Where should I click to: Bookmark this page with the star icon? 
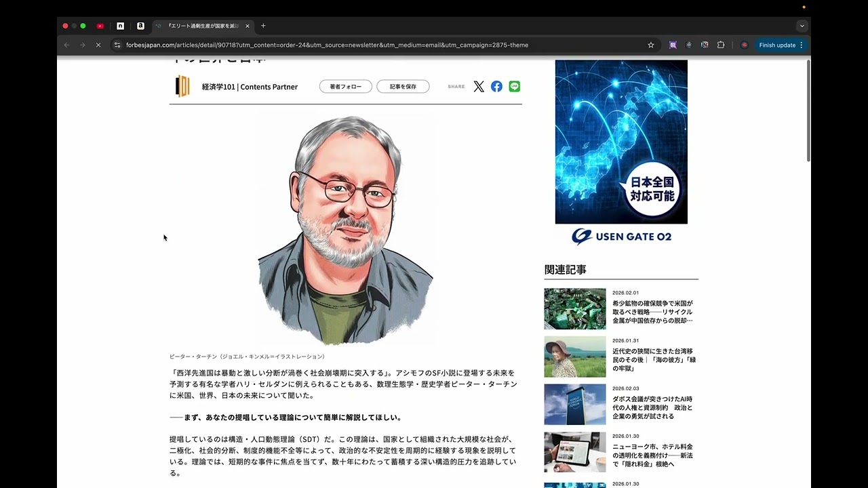pos(651,45)
